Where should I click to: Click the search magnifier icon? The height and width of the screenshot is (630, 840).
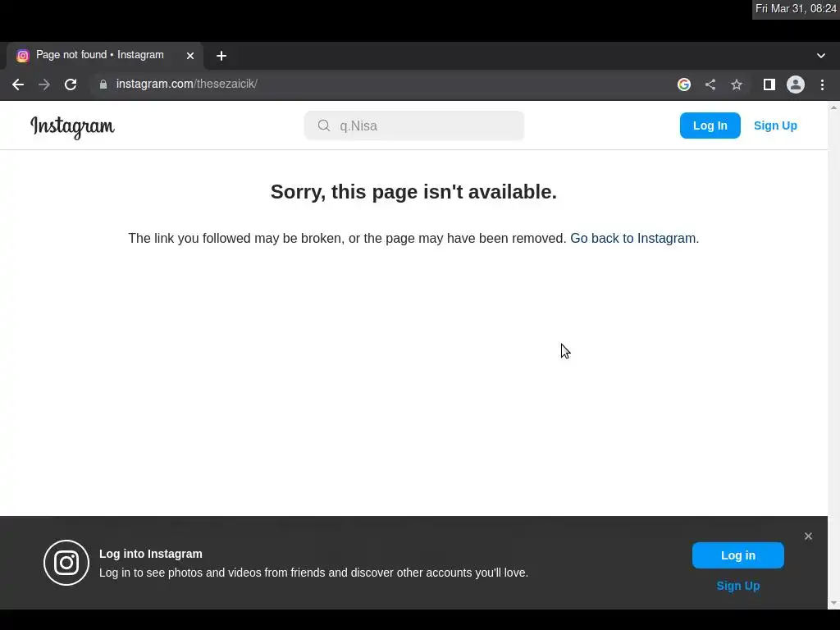[x=323, y=126]
